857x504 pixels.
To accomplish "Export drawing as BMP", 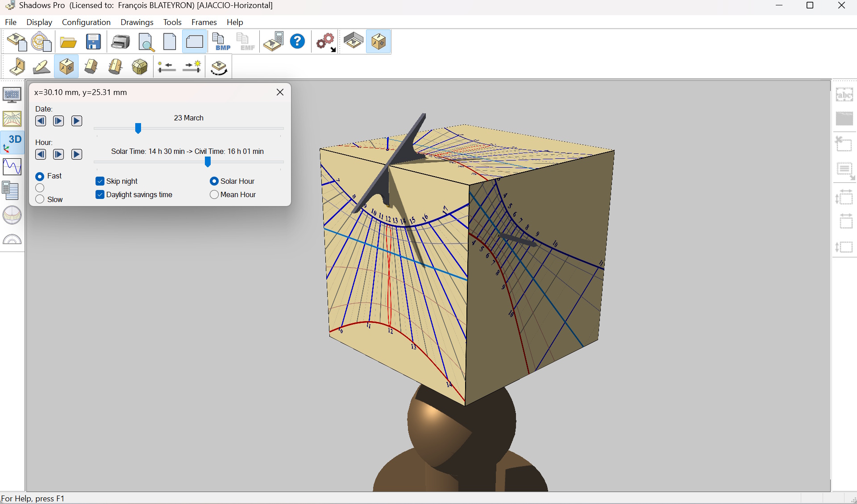I will (x=221, y=42).
